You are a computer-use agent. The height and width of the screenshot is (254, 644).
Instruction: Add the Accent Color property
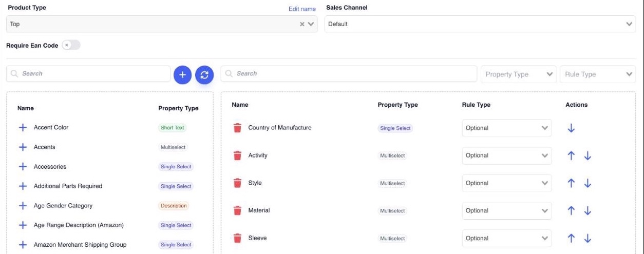click(x=23, y=128)
